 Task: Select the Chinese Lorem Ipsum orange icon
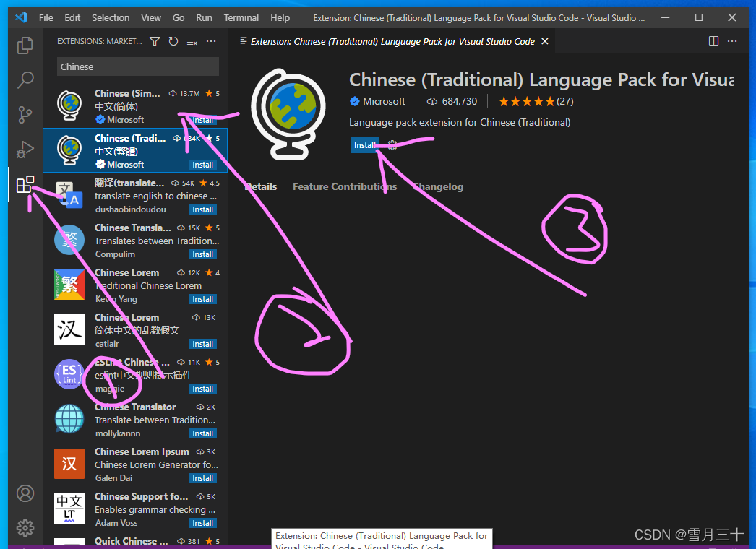click(x=69, y=464)
